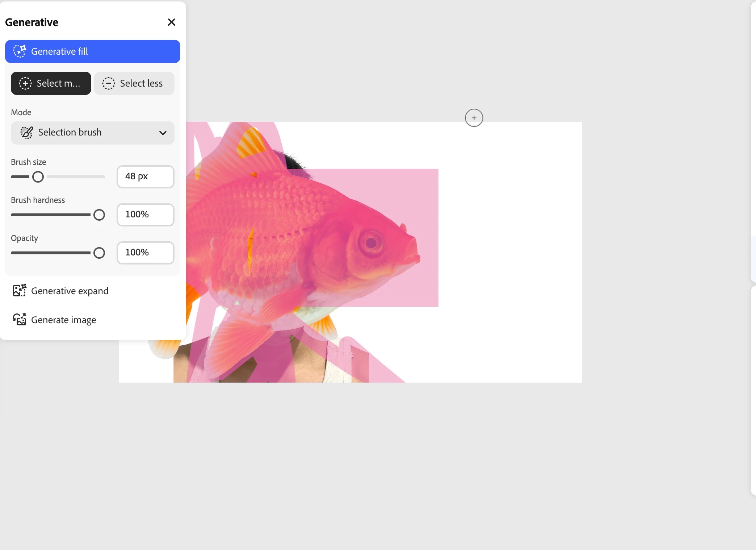Click the Generate image icon
Screen dimensions: 756x550
point(20,320)
